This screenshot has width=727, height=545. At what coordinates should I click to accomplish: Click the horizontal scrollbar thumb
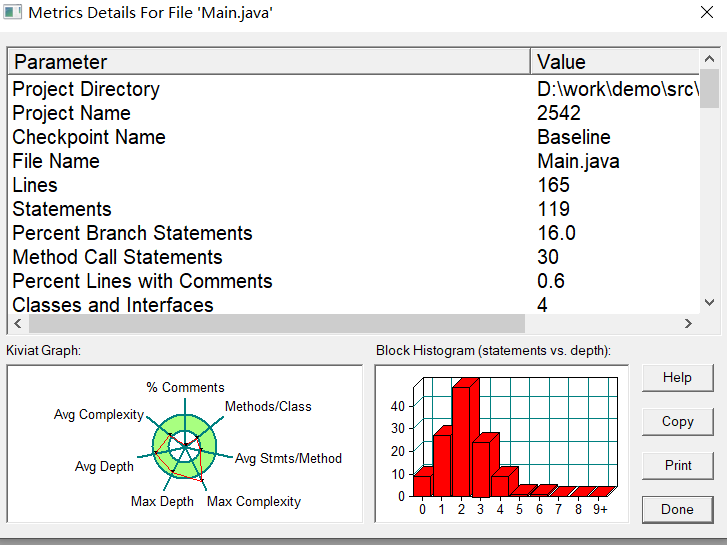tap(277, 323)
